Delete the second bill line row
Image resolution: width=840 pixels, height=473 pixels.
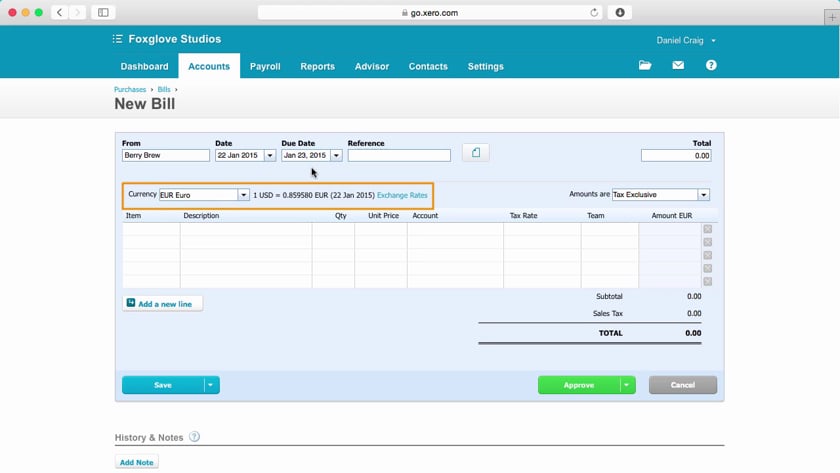point(708,242)
